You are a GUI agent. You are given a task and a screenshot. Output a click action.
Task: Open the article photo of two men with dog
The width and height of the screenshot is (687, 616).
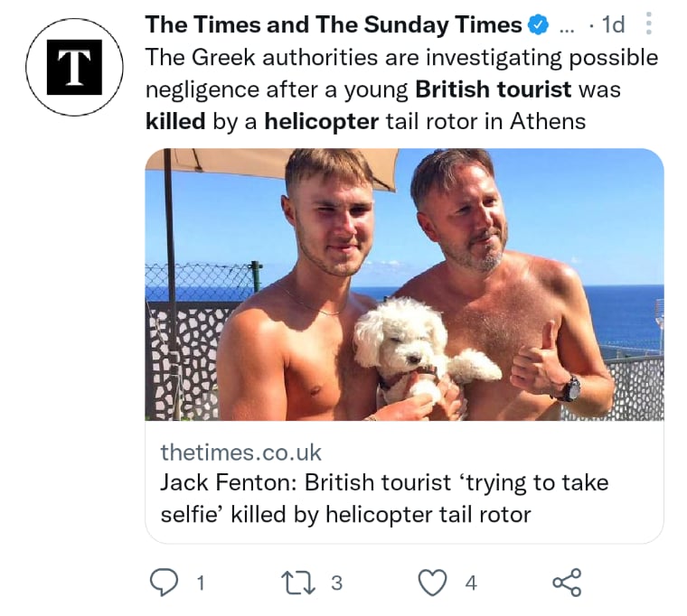click(x=404, y=285)
